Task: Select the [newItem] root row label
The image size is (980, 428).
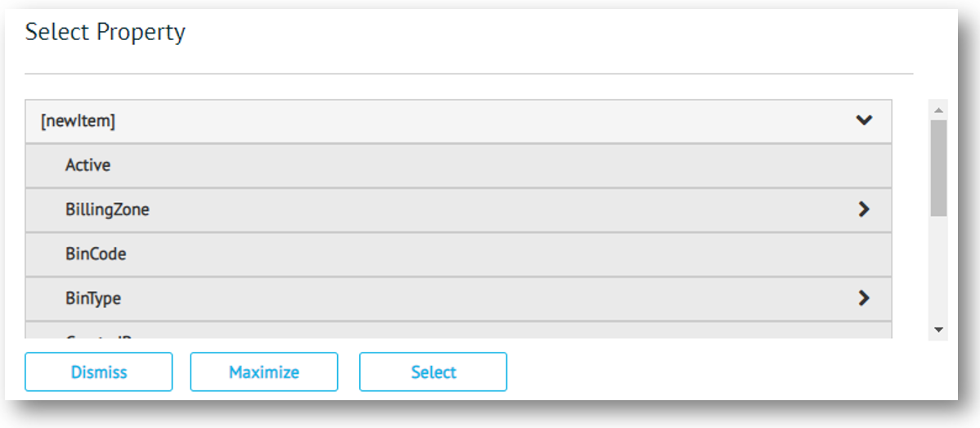Action: [x=79, y=121]
